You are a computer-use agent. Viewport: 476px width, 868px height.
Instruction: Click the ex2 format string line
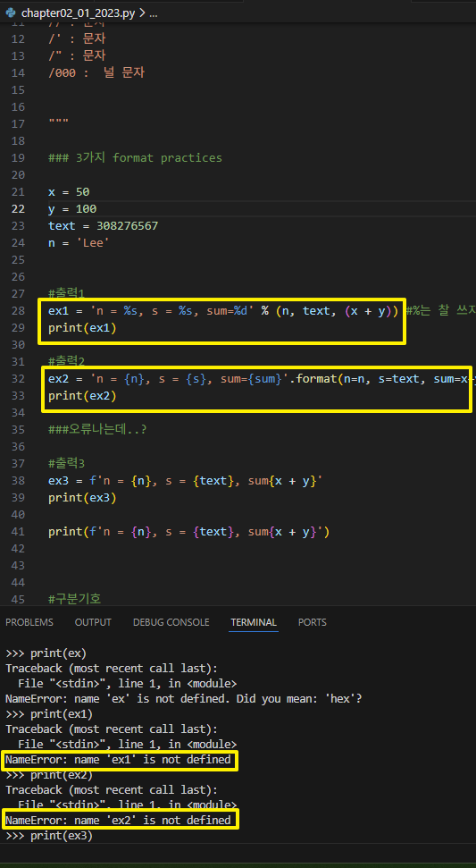(x=260, y=379)
